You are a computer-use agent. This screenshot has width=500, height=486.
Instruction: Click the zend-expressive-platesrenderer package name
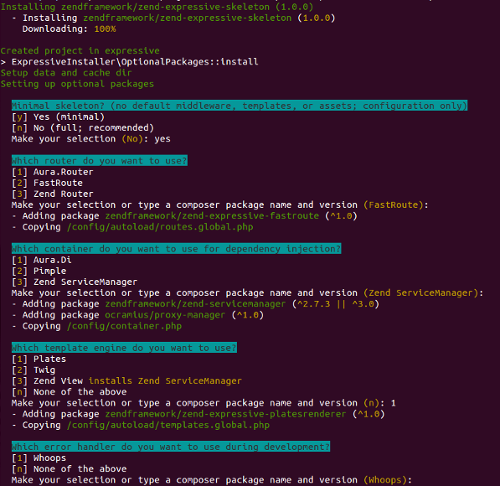pos(226,414)
